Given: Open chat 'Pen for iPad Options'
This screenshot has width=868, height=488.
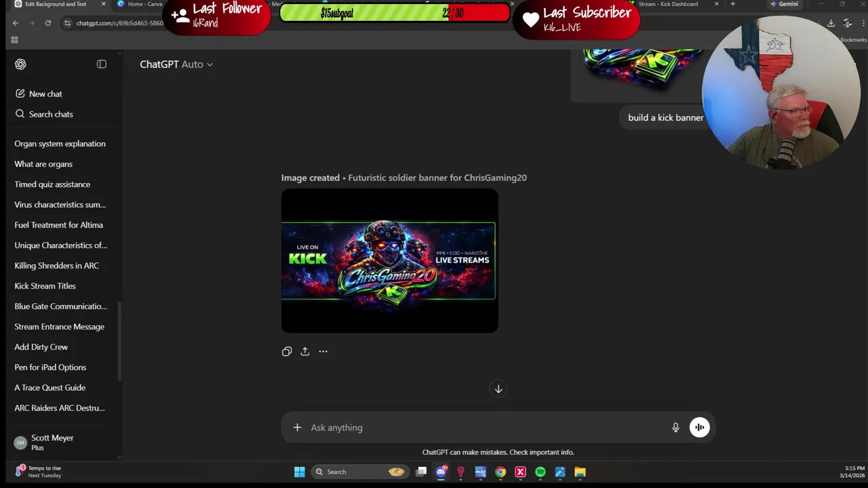Looking at the screenshot, I should coord(50,367).
